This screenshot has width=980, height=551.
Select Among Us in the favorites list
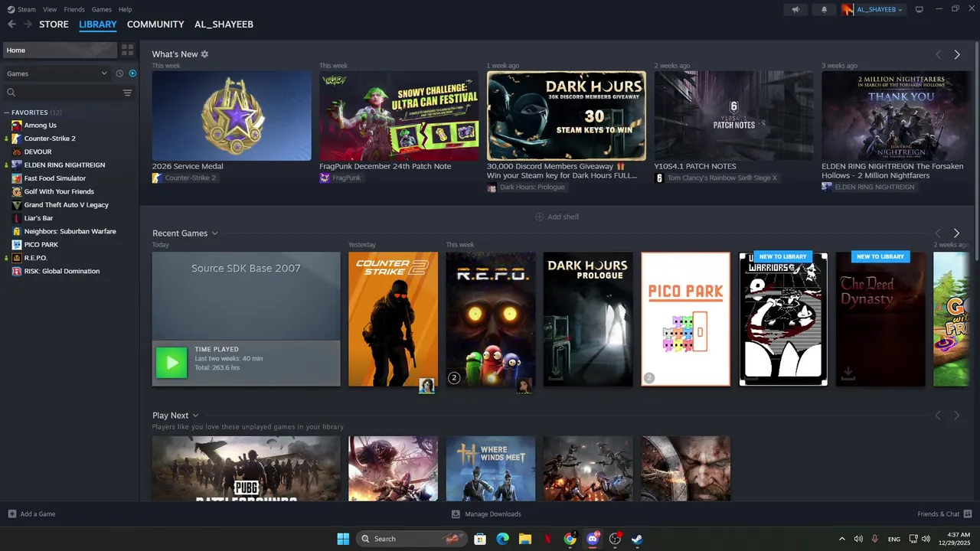[41, 126]
